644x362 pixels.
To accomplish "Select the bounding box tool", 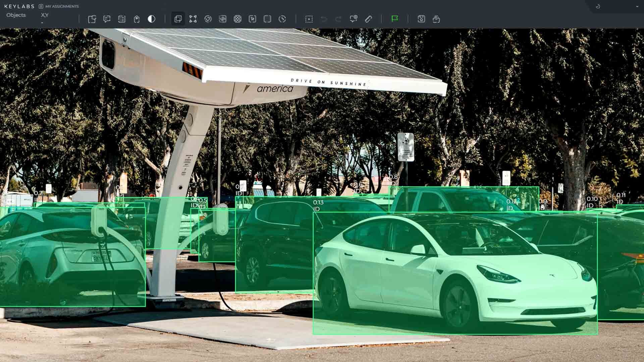I will click(178, 19).
